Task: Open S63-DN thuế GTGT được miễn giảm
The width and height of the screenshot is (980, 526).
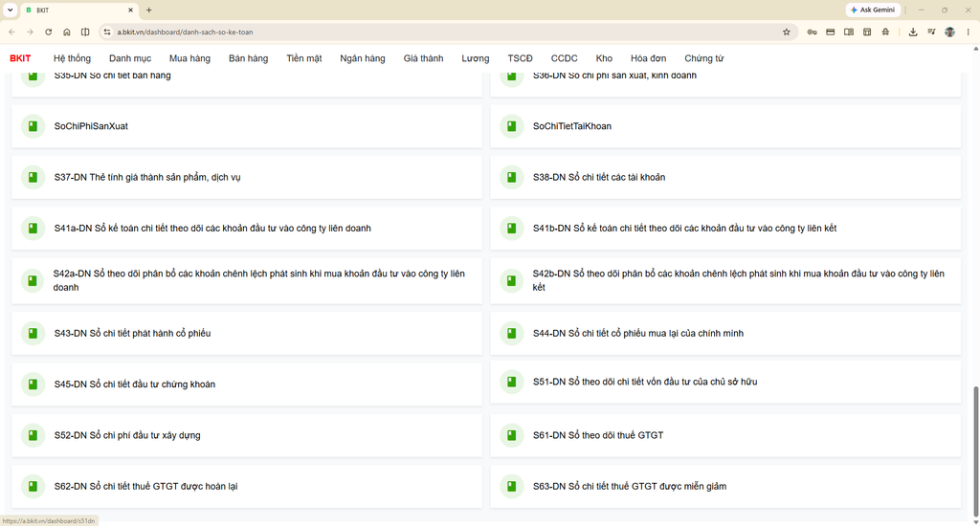Action: (x=725, y=487)
